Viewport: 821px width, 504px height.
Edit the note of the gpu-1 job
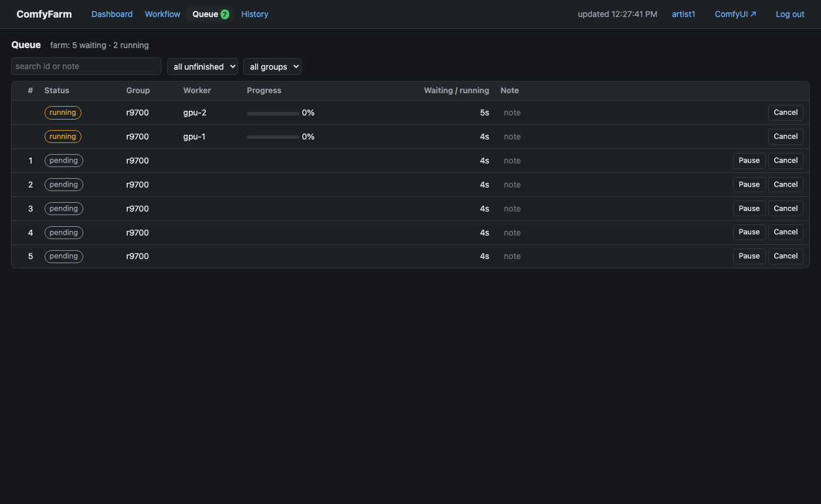point(512,137)
